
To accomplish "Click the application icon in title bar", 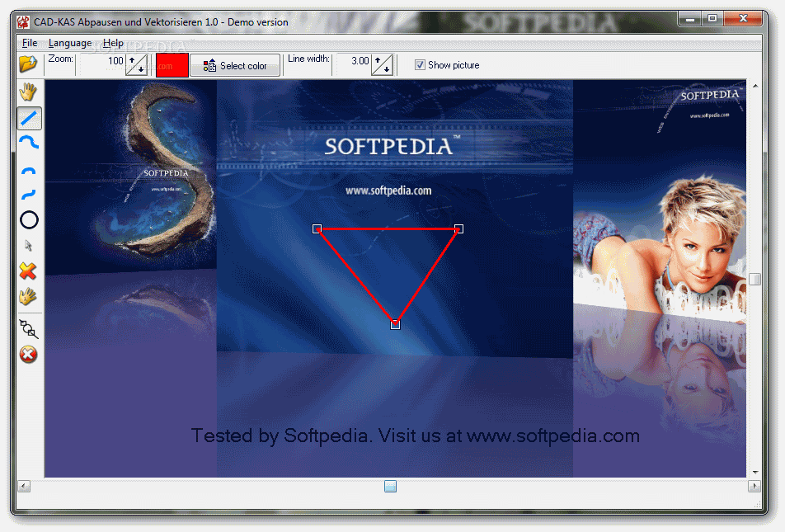I will 22,22.
